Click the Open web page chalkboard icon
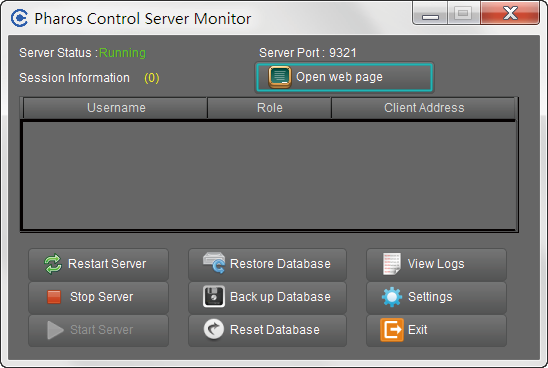The width and height of the screenshot is (548, 368). (280, 77)
